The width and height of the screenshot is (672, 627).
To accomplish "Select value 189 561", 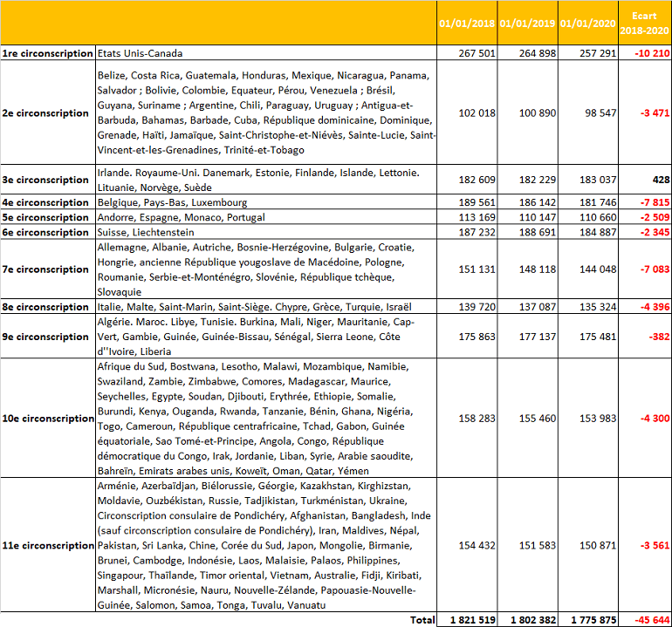I will pos(477,202).
